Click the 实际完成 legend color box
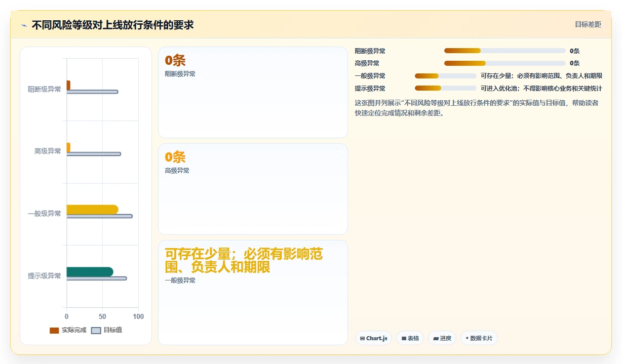 pyautogui.click(x=54, y=331)
